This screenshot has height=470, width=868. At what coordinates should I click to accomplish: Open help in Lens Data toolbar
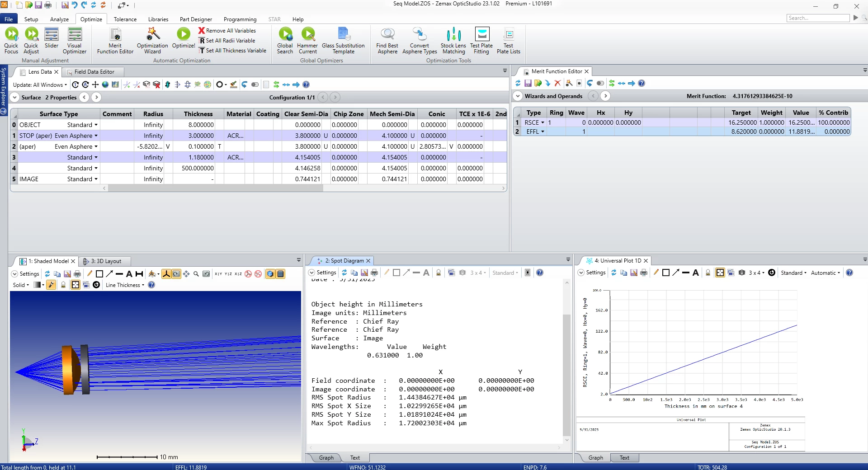(x=306, y=85)
